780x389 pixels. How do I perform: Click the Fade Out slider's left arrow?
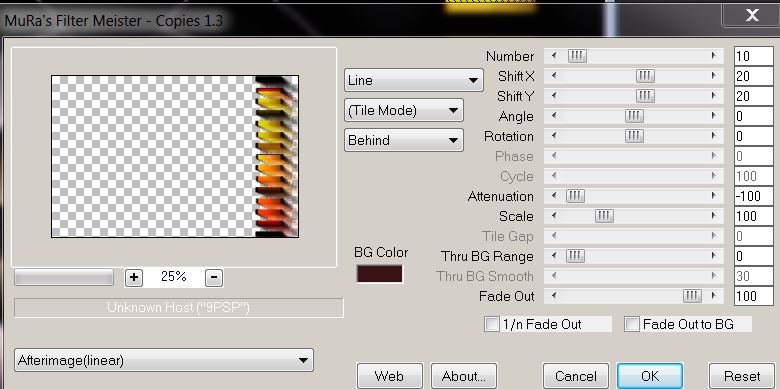coord(554,296)
